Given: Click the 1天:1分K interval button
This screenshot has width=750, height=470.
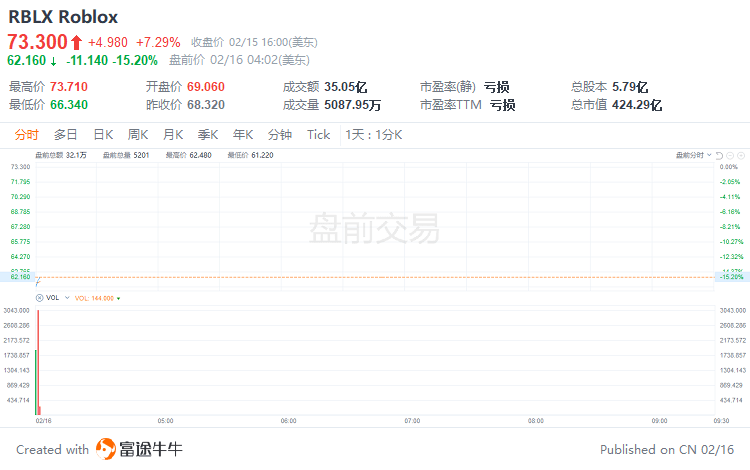Looking at the screenshot, I should pyautogui.click(x=373, y=135).
